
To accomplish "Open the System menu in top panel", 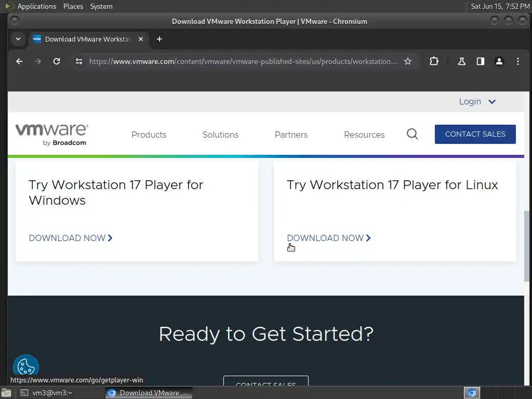I will pyautogui.click(x=101, y=6).
